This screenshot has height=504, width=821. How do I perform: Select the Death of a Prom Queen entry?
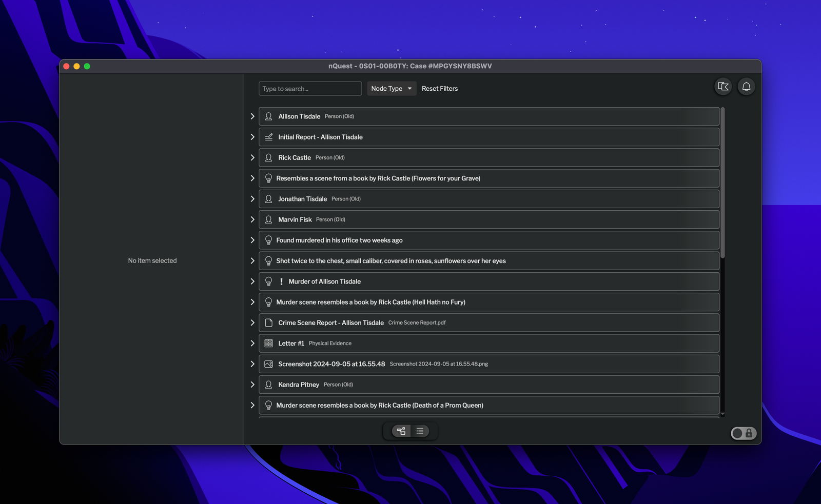click(x=489, y=405)
